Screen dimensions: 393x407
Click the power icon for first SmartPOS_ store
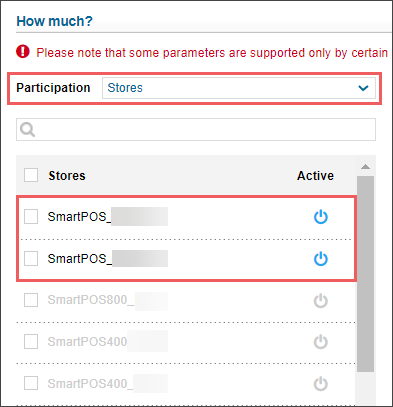click(321, 217)
